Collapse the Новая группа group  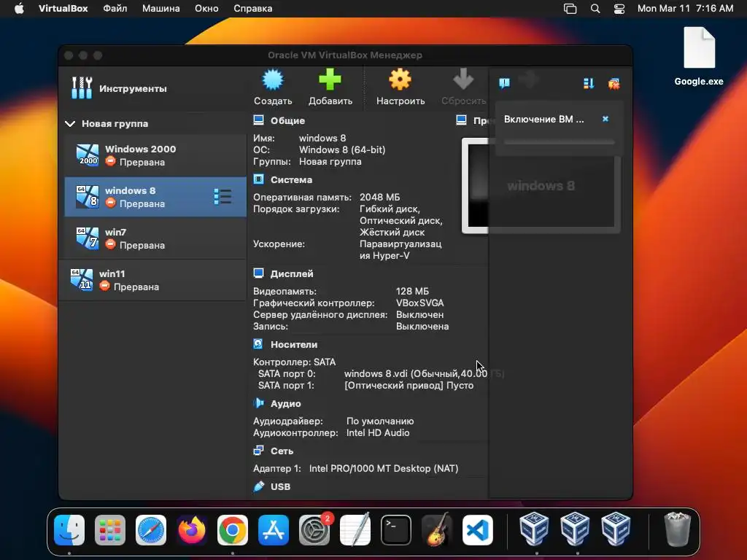click(x=70, y=124)
